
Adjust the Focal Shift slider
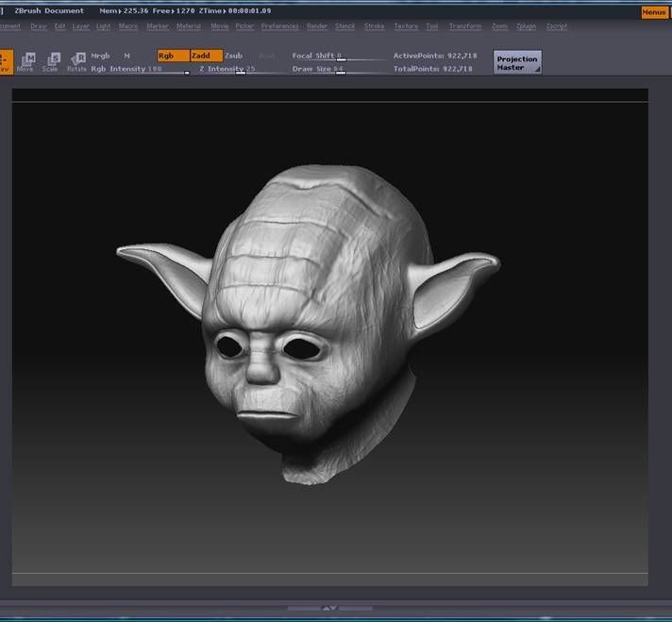(x=339, y=56)
